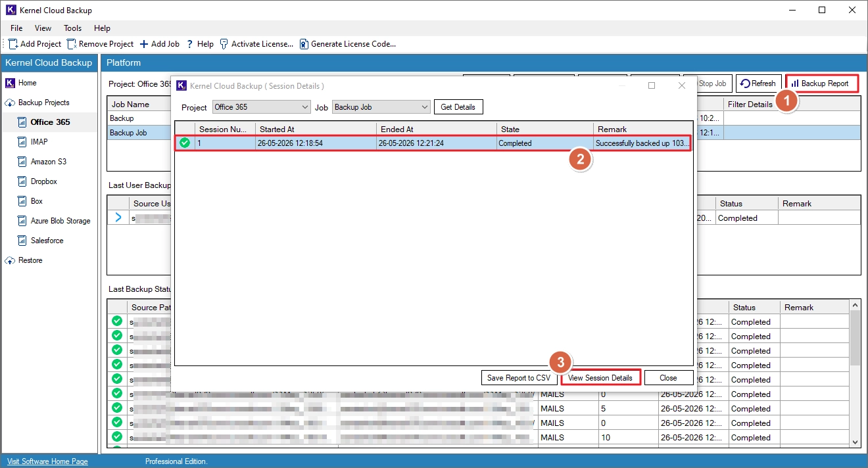Click the '26-05-2026 12:18:54' start time cell
Viewport: 868px width, 468px height.
coord(316,143)
